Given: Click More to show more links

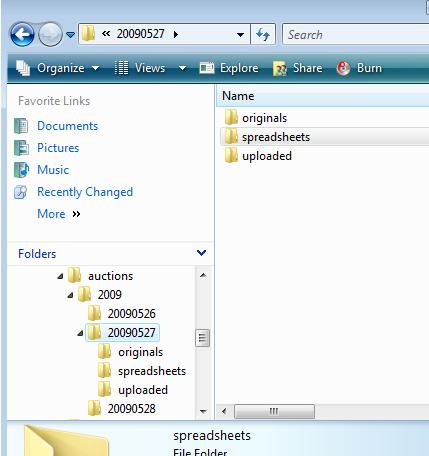Looking at the screenshot, I should coord(51,214).
